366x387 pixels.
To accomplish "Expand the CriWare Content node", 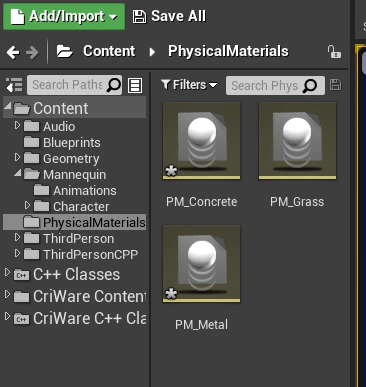I will click(x=7, y=294).
